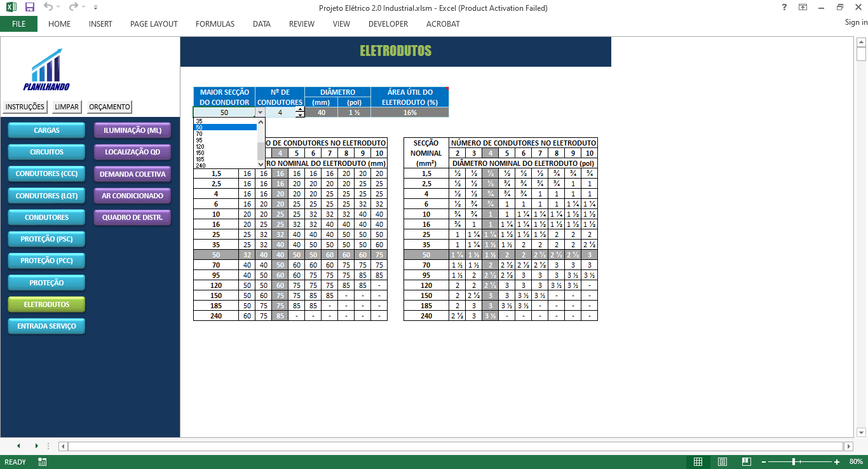
Task: Click the LIMPAR button
Action: pos(67,107)
